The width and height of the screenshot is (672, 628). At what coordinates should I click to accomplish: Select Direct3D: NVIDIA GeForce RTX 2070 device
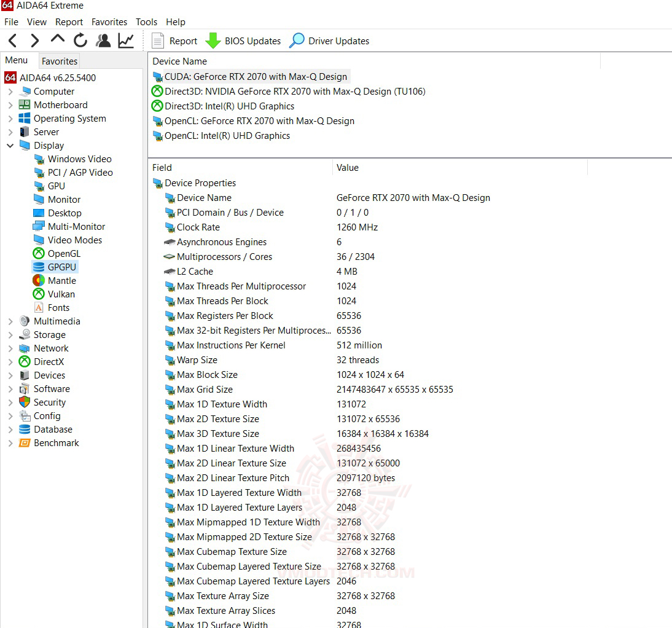[289, 92]
